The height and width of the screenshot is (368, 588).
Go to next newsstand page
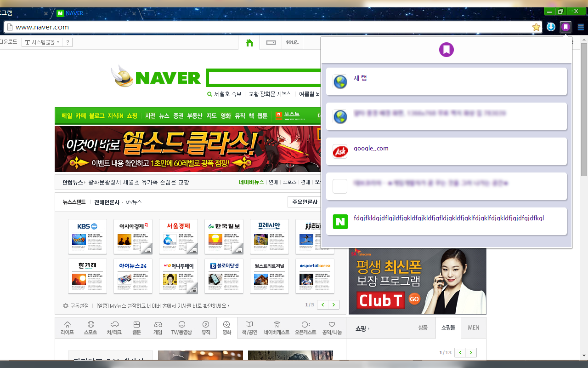[x=334, y=305]
